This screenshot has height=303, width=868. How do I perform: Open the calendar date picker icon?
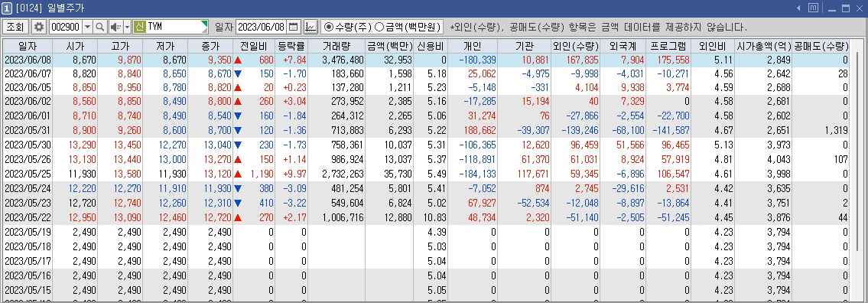(x=294, y=27)
